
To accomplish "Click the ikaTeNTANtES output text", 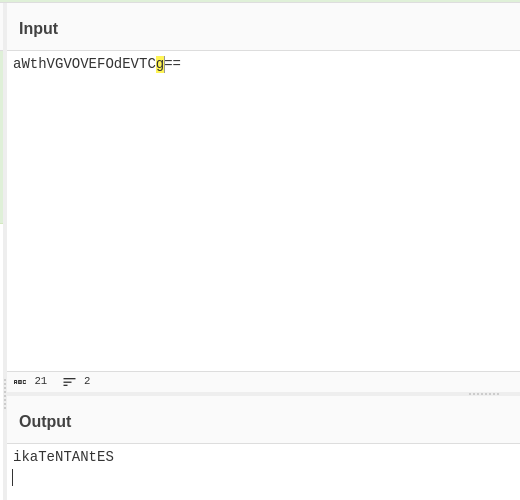I will coord(63,457).
